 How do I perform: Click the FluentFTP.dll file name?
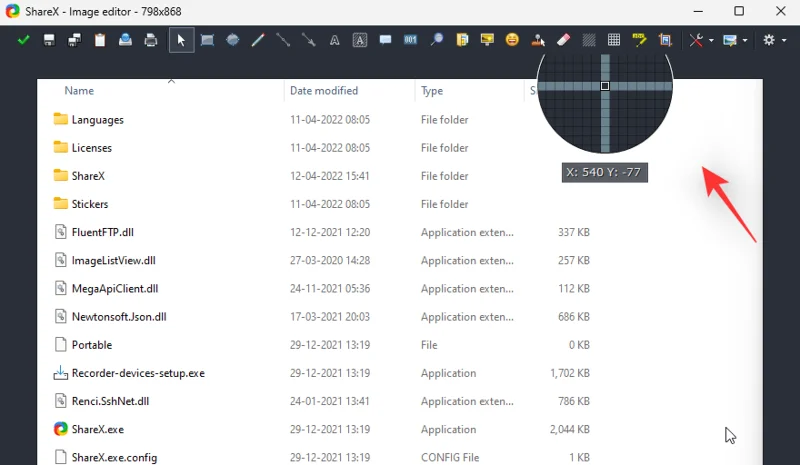[x=103, y=232]
